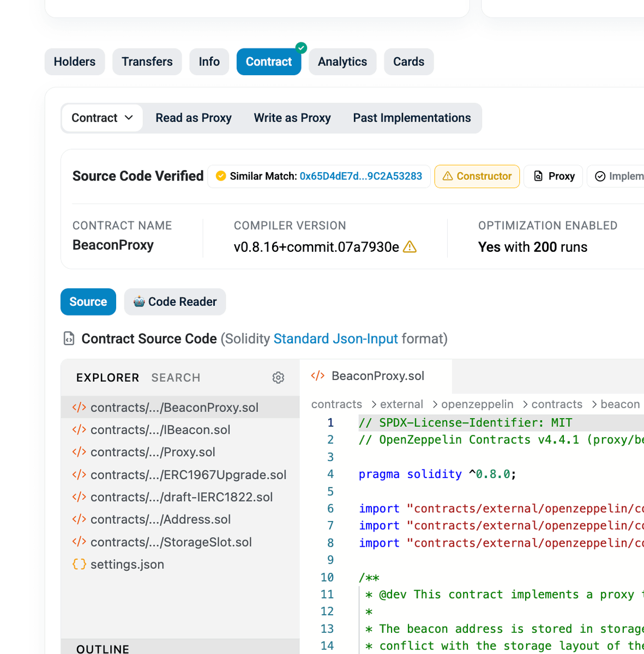Viewport: 644px width, 654px height.
Task: Click the code icon beside ERC1967Upgrade.sol
Action: [79, 474]
